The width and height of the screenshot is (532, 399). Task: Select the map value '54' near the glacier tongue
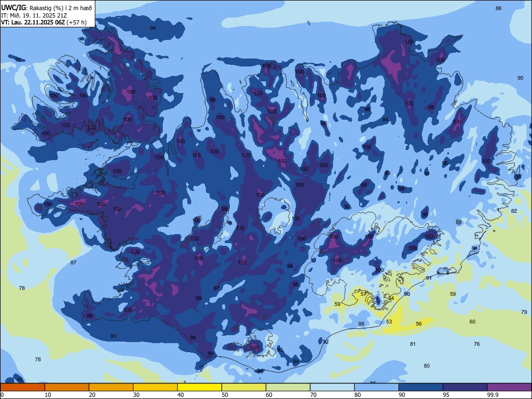(x=391, y=298)
